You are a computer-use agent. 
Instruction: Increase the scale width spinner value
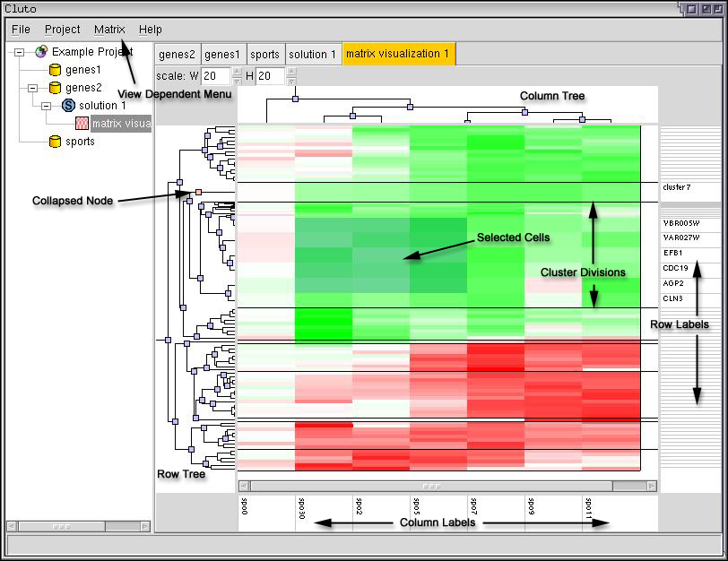tap(237, 72)
